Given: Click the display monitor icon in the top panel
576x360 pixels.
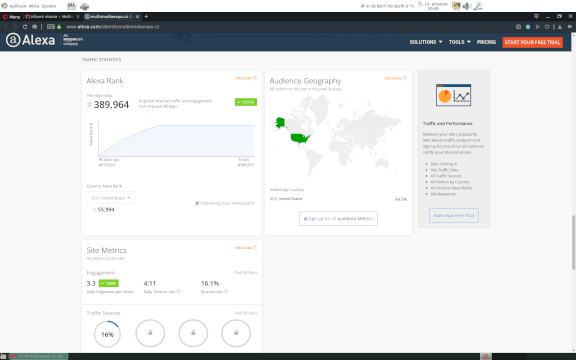Looking at the screenshot, I should tap(456, 6).
